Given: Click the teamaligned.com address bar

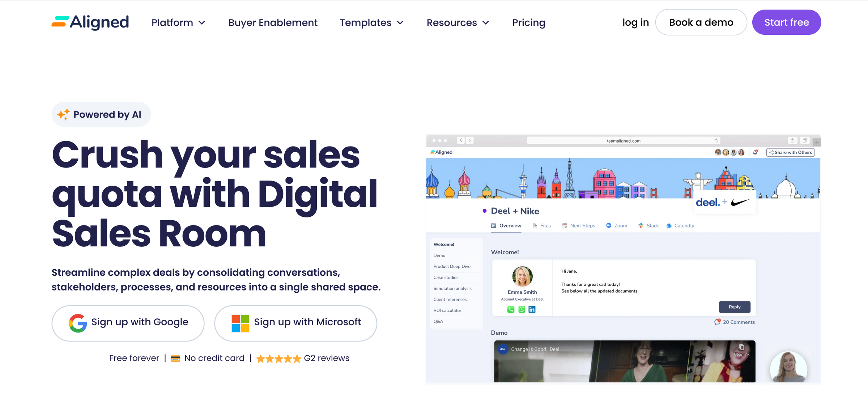Looking at the screenshot, I should click(624, 140).
